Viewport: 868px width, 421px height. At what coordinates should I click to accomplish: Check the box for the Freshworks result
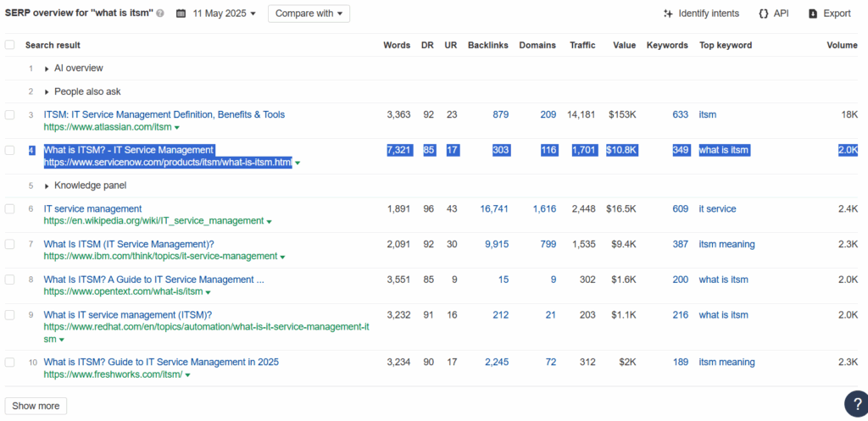10,363
